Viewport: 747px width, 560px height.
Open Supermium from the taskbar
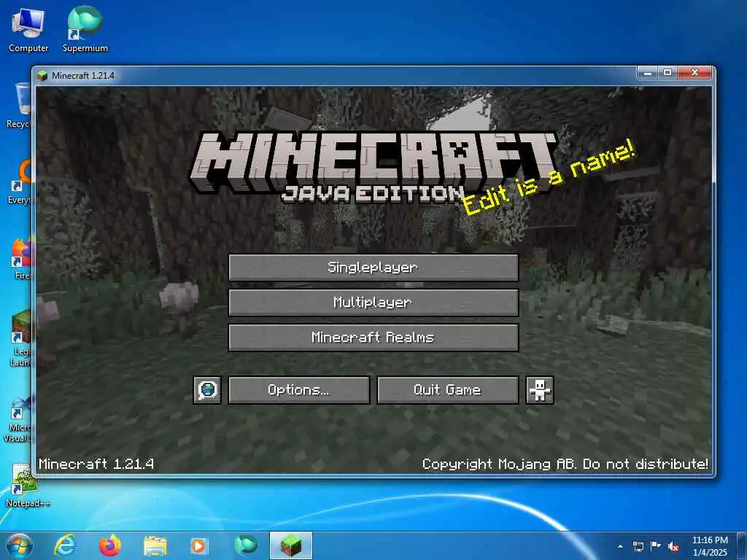[245, 545]
